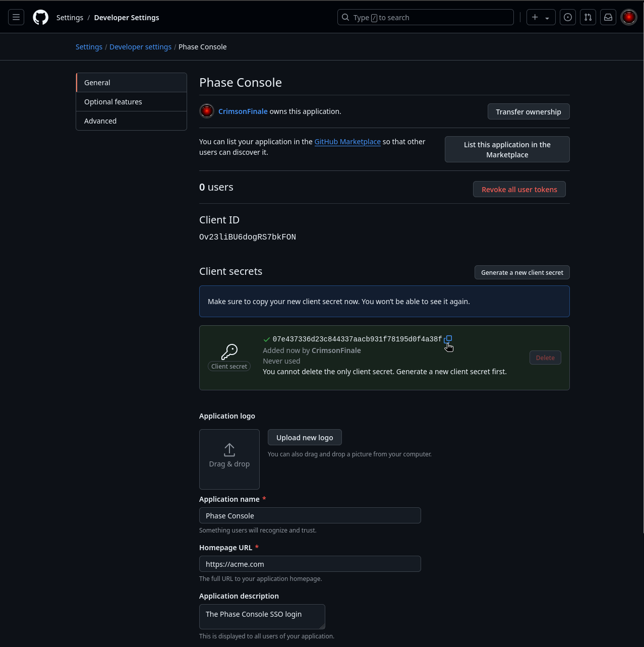Open the create new plus dropdown
Screen dimensions: 644x647
(541, 17)
